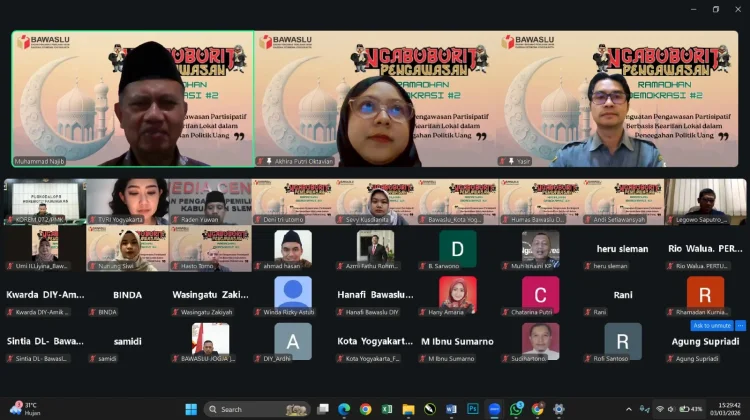Open WhatsApp from the taskbar
Viewport: 750px width, 420px height.
point(516,409)
